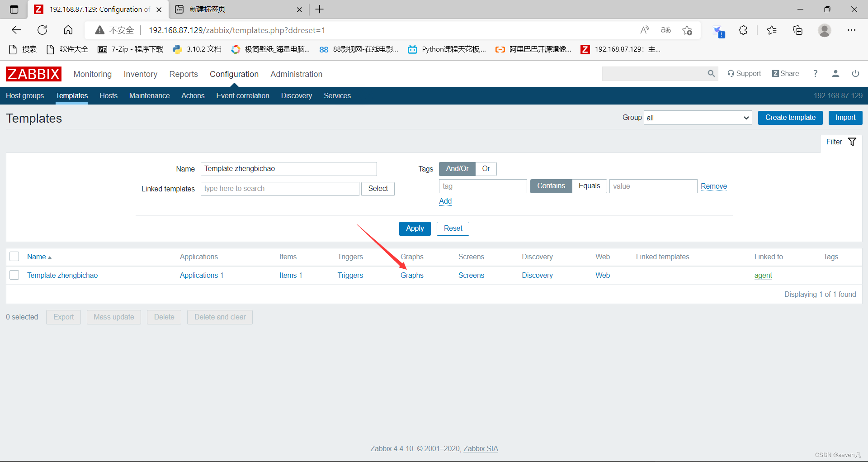The width and height of the screenshot is (868, 462).
Task: Go to Services submenu
Action: click(x=337, y=96)
